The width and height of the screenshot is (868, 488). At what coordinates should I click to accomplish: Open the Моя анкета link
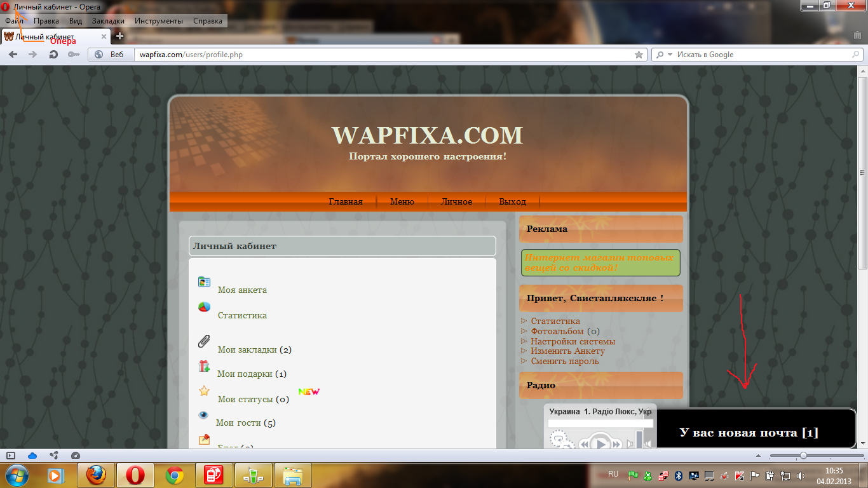pyautogui.click(x=242, y=290)
